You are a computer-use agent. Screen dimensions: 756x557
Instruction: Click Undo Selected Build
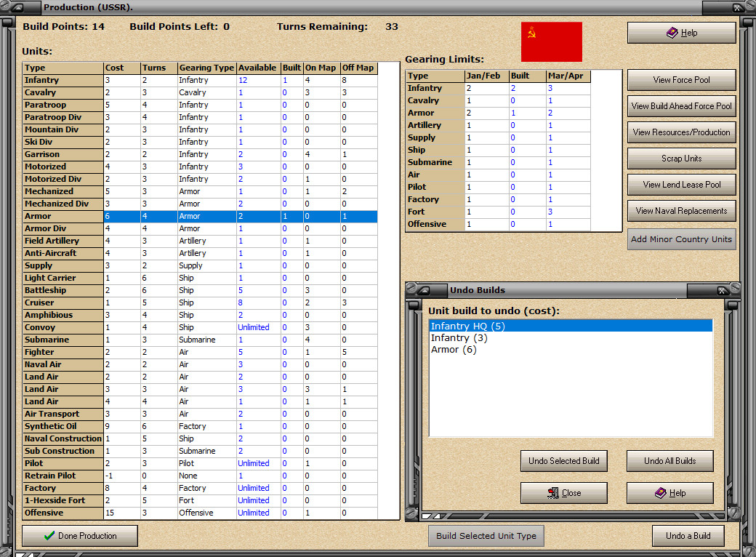pos(564,460)
